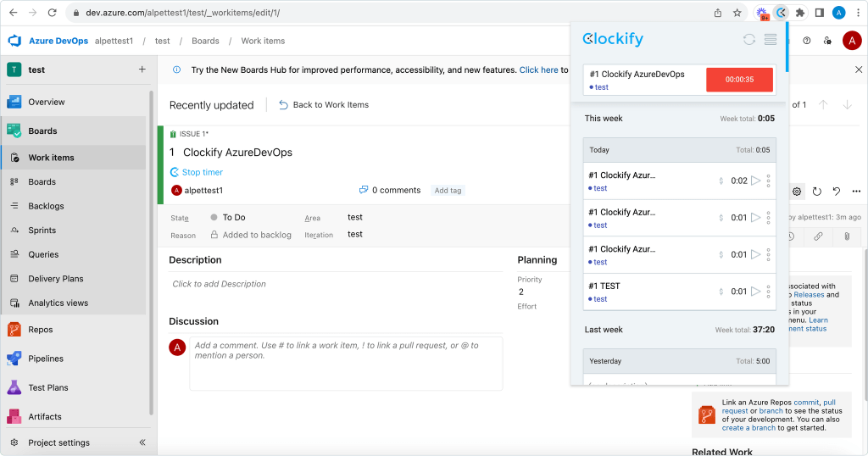This screenshot has height=456, width=868.
Task: Open Chrome extensions puzzle icon
Action: [800, 12]
